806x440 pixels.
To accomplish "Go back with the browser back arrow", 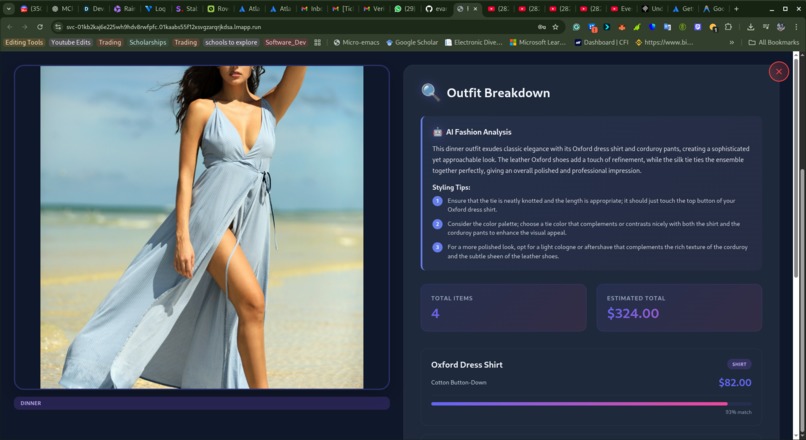I will [10, 27].
